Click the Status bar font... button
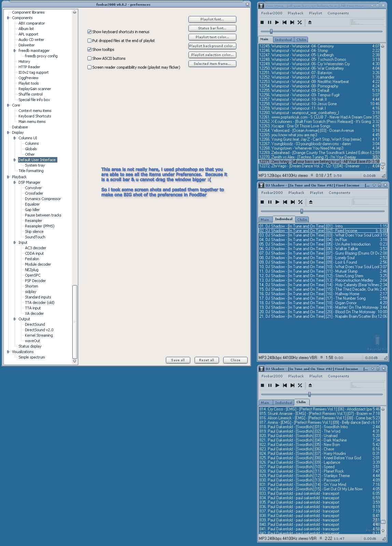Viewport: 392px width, 546px height. coord(212,28)
